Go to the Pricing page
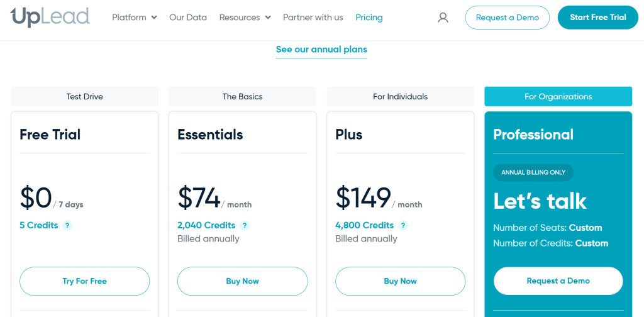The height and width of the screenshot is (317, 644). click(369, 18)
